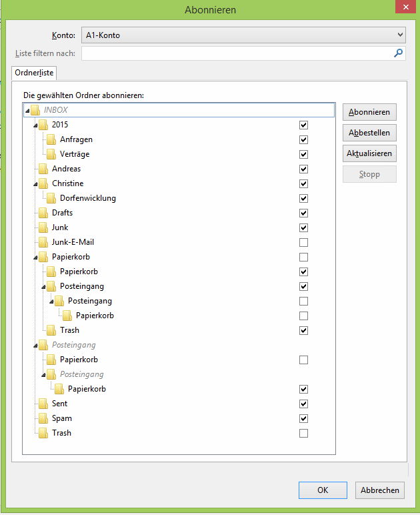Refresh the list with Aktualisieren
This screenshot has width=420, height=515.
(x=369, y=153)
